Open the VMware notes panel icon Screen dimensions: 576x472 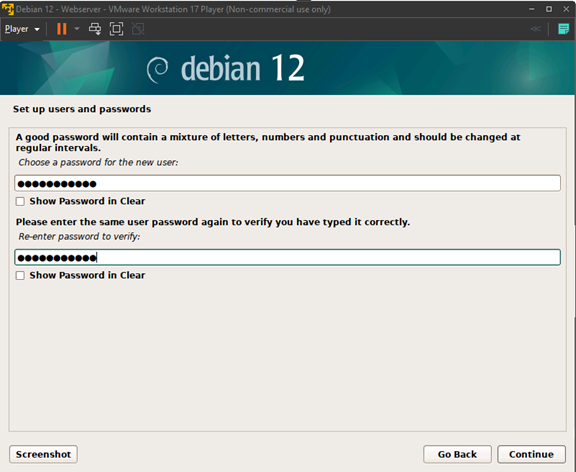point(563,29)
